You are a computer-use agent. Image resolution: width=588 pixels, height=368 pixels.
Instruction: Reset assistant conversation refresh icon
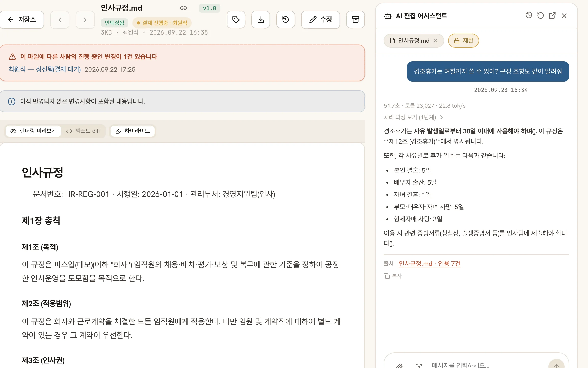click(541, 15)
